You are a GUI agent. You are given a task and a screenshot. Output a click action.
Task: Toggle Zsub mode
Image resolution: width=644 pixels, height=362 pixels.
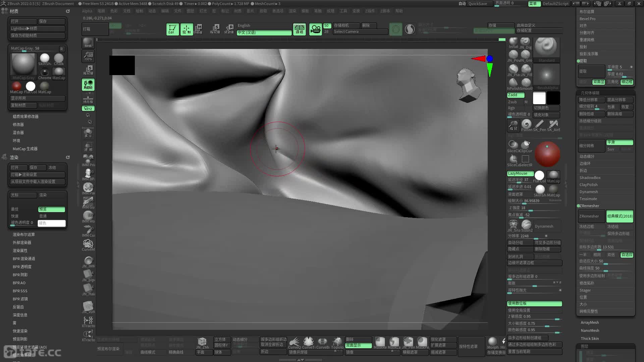point(513,102)
